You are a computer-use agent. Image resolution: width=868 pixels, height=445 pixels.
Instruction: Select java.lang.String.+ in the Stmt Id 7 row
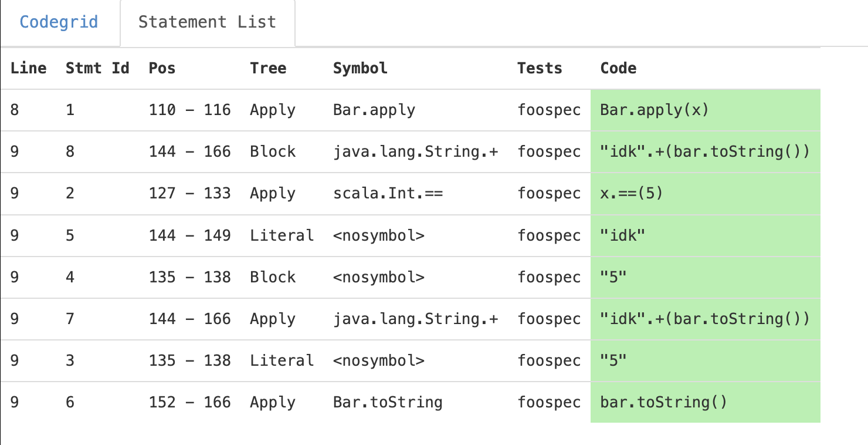point(416,319)
